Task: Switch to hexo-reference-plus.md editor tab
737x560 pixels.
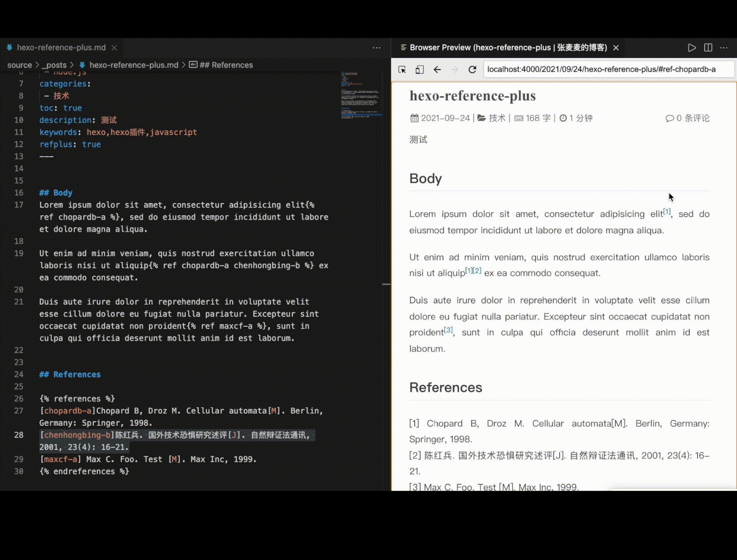Action: (61, 48)
